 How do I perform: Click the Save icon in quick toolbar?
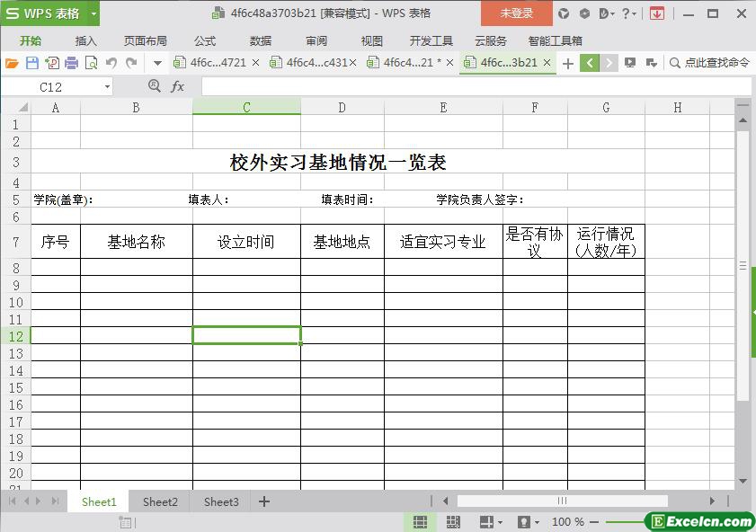pos(32,63)
